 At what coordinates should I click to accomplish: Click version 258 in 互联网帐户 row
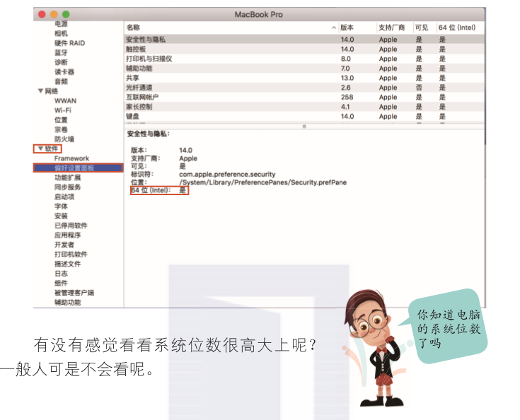tap(347, 97)
